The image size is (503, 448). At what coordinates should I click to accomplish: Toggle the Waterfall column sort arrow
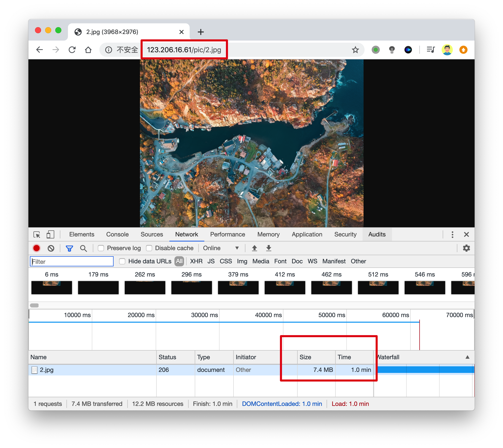click(468, 357)
